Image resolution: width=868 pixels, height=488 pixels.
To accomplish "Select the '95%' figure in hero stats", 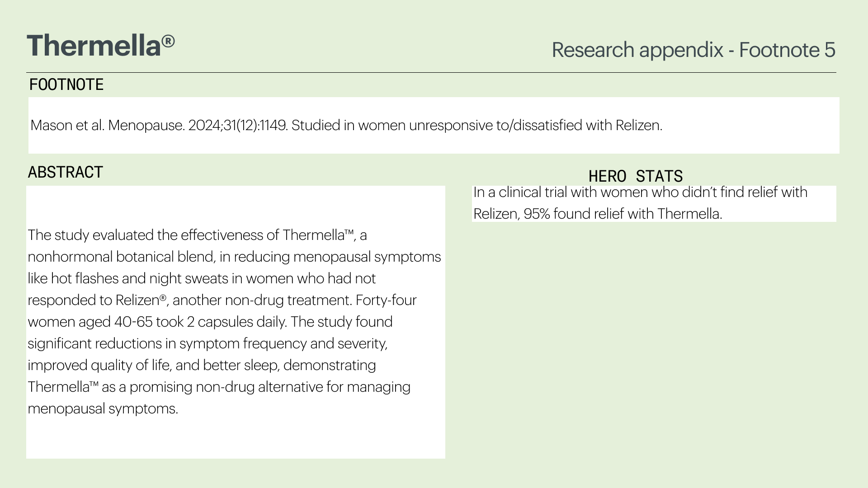I will (x=537, y=214).
